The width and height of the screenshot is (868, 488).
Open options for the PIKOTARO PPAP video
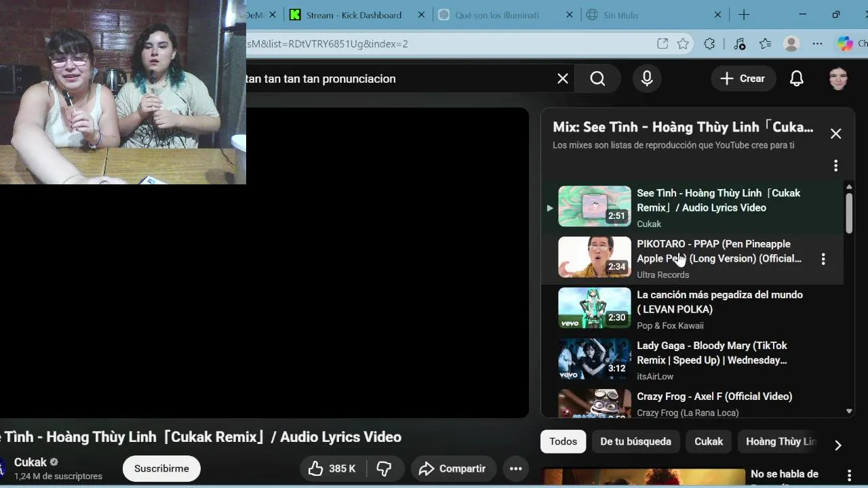823,259
